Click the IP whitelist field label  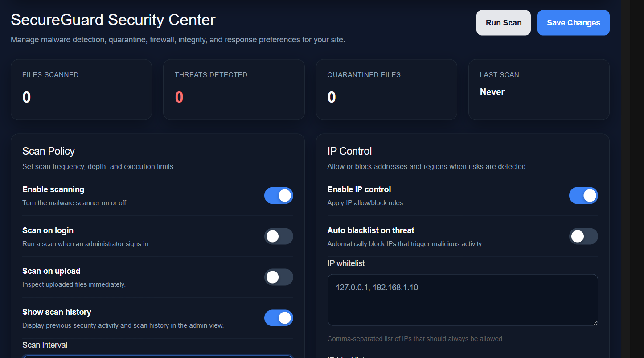click(x=346, y=263)
